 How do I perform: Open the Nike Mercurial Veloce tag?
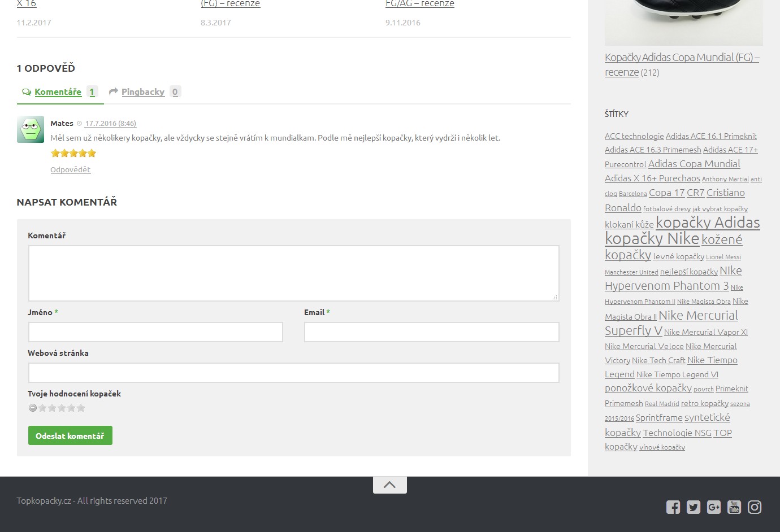[x=644, y=346]
